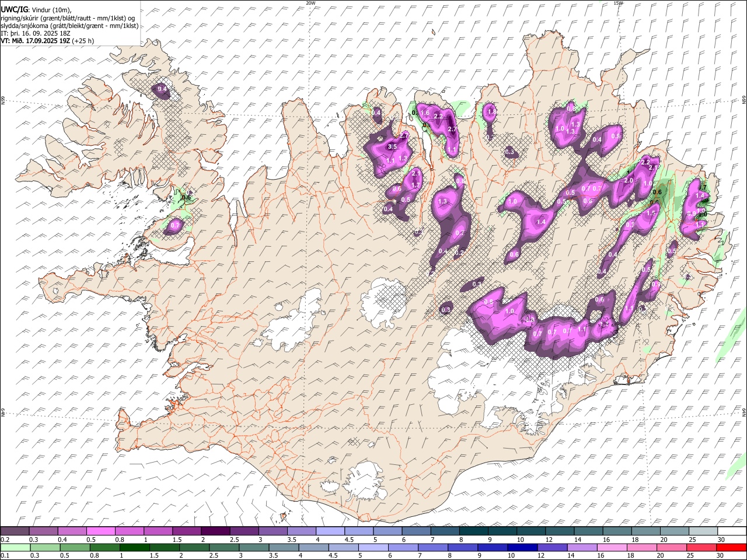Click the top-row swatch between 12 and 14
This screenshot has width=747, height=560.
[x=560, y=531]
